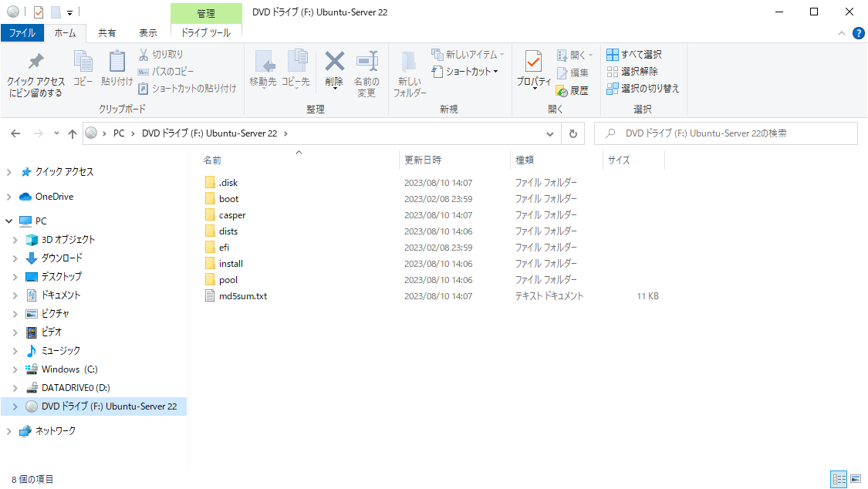Click Select none in ribbon

coord(633,72)
